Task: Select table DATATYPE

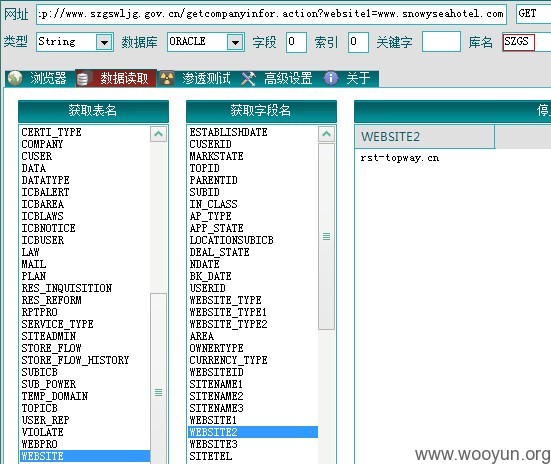Action: click(x=45, y=180)
